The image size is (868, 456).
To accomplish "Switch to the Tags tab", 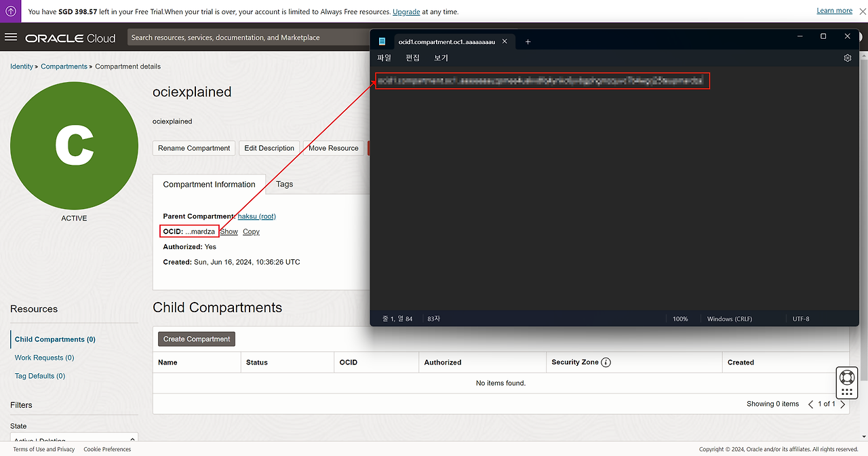I will (284, 185).
